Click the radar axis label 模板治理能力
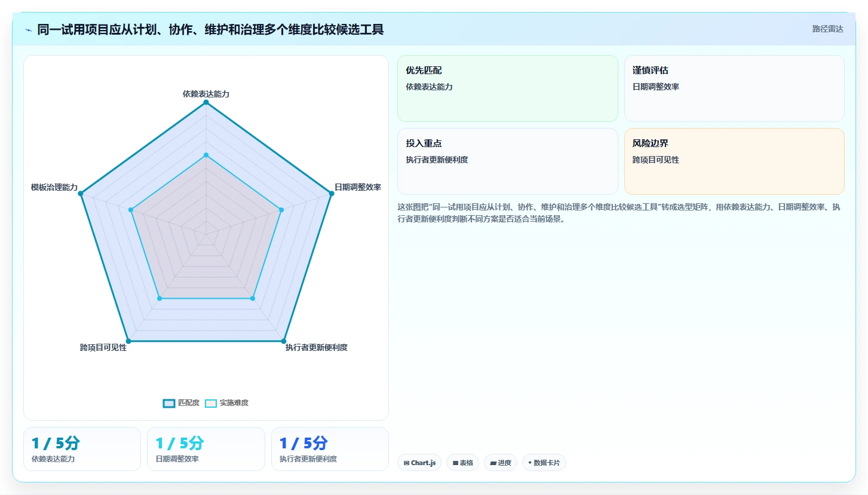Screen dimensions: 868x495 54,187
